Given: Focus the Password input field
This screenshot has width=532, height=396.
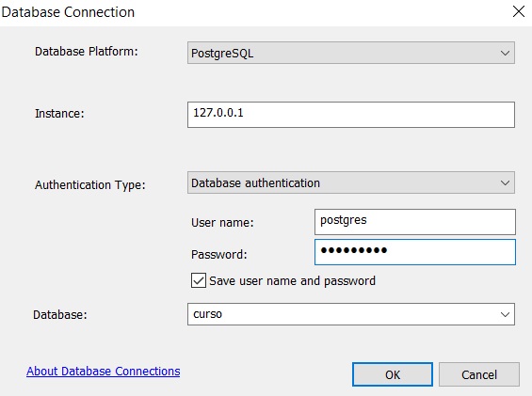Looking at the screenshot, I should point(415,252).
